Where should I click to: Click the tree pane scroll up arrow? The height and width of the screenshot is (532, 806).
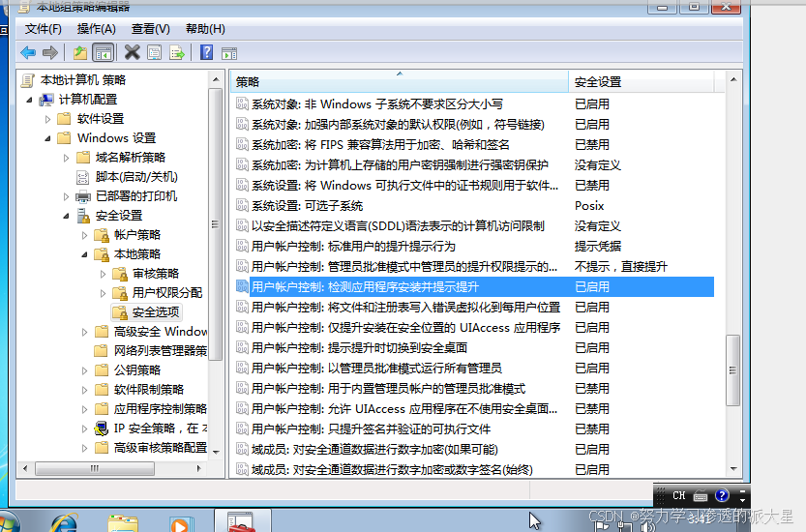click(216, 79)
